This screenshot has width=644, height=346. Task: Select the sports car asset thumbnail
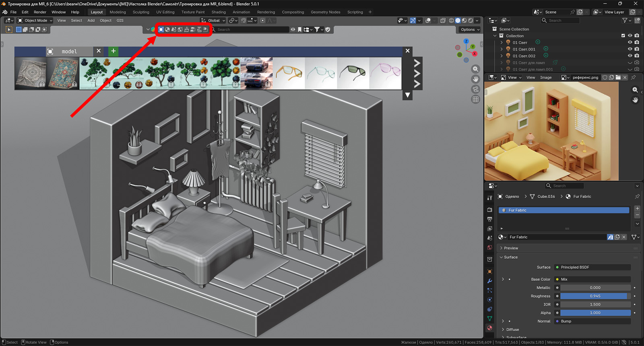tap(256, 73)
